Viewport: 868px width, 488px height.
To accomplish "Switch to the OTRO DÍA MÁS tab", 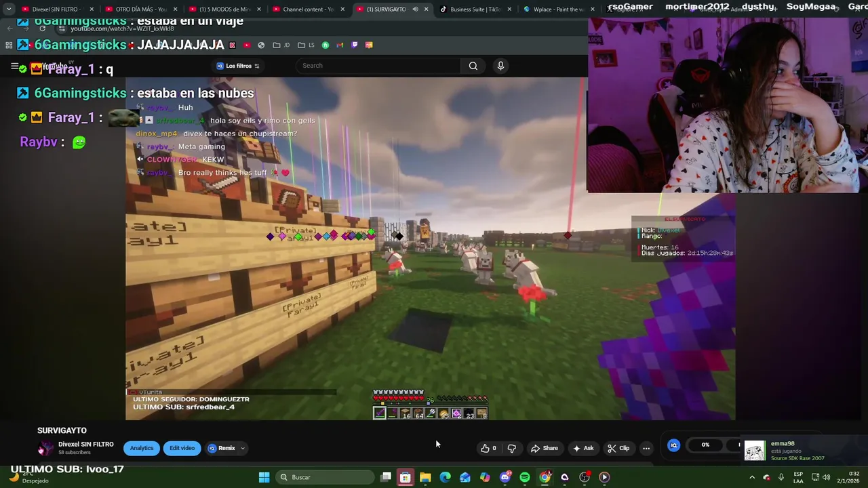I will 140,9.
